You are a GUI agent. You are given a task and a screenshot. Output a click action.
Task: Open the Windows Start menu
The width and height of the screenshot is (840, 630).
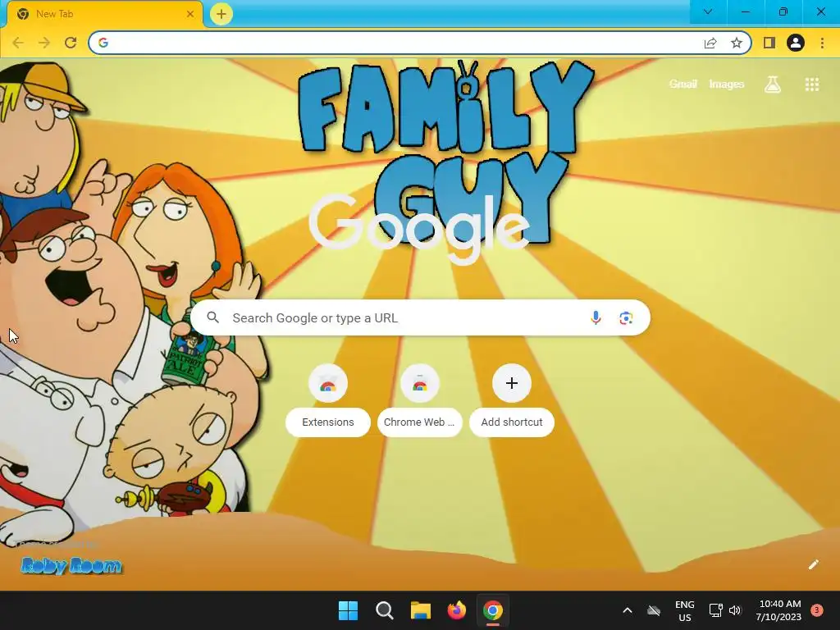click(348, 610)
